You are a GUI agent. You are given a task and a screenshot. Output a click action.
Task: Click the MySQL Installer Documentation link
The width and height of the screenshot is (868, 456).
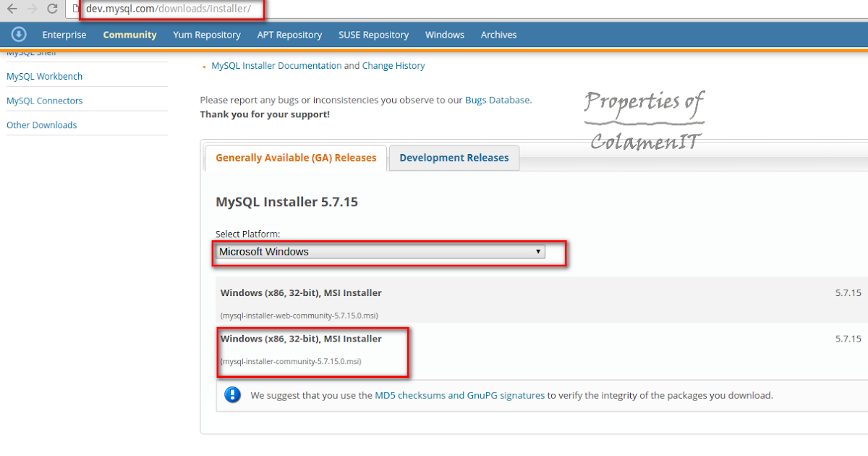click(276, 65)
